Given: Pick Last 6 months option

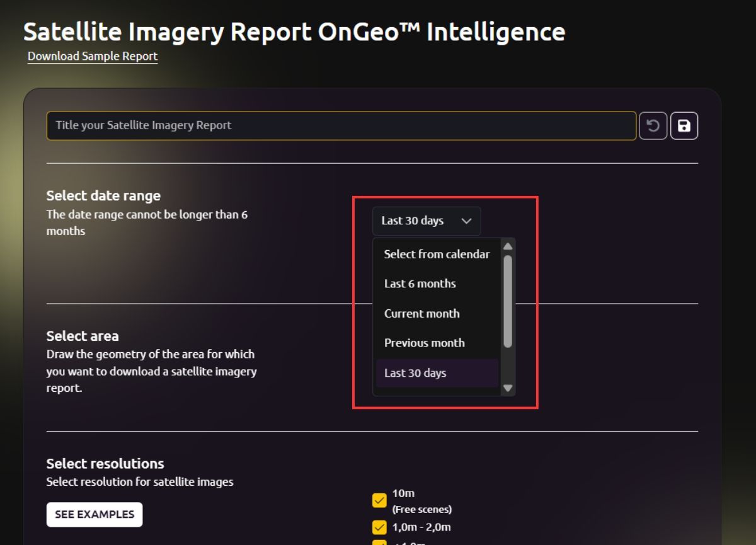Looking at the screenshot, I should click(x=437, y=284).
